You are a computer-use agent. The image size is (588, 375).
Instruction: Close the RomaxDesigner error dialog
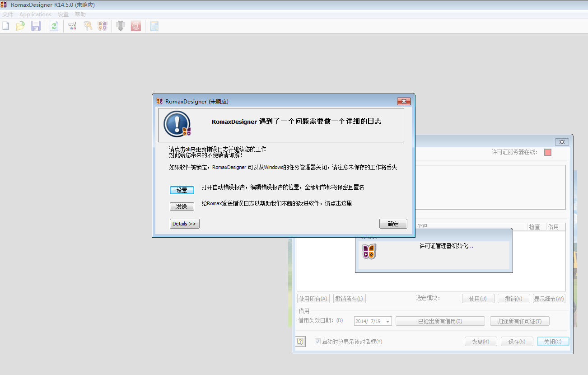pos(403,101)
